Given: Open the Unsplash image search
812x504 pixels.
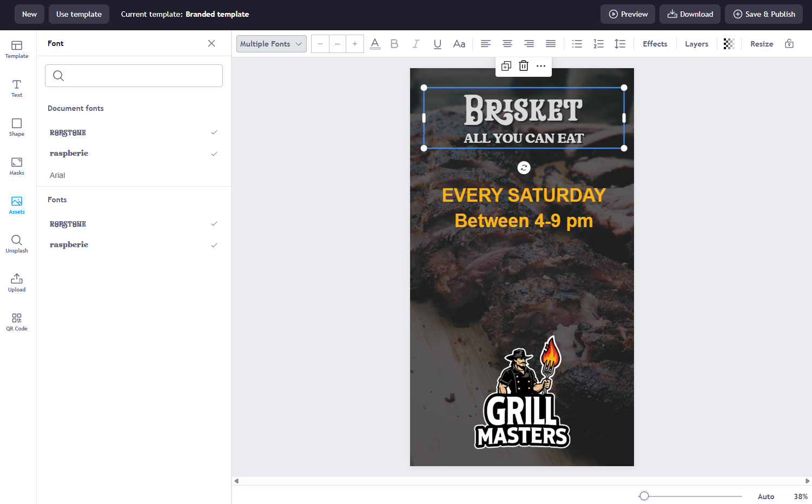Looking at the screenshot, I should tap(17, 243).
